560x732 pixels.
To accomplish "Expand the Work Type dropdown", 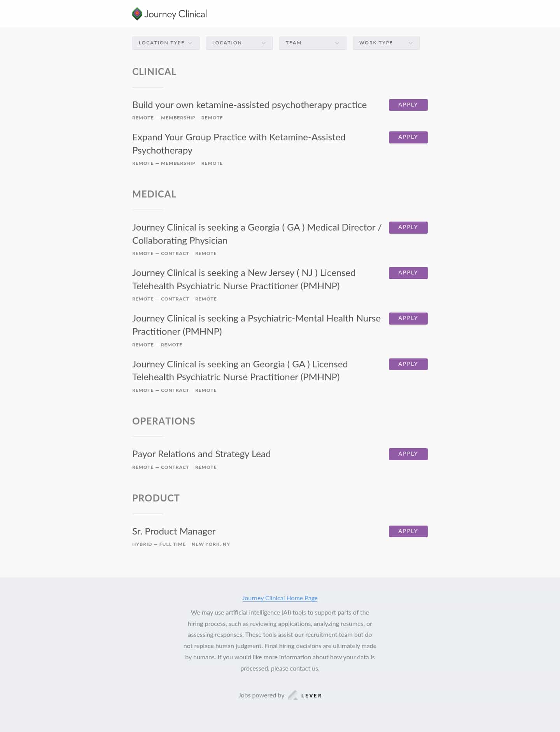I will pos(386,43).
